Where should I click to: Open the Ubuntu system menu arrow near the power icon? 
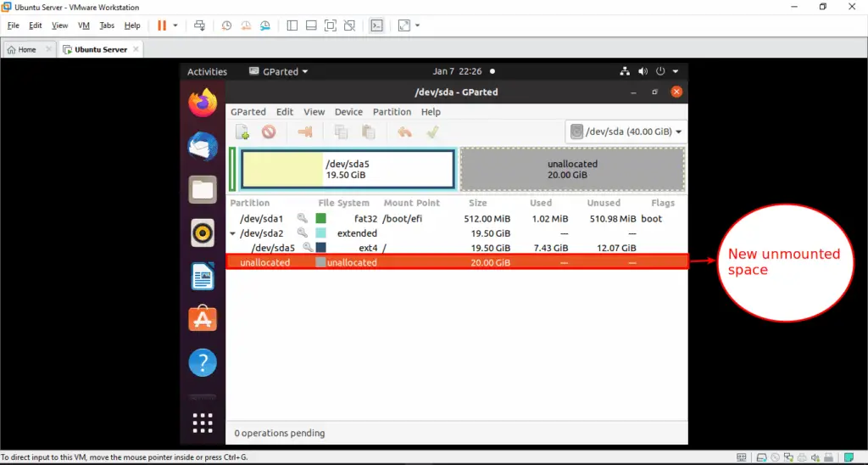click(676, 71)
